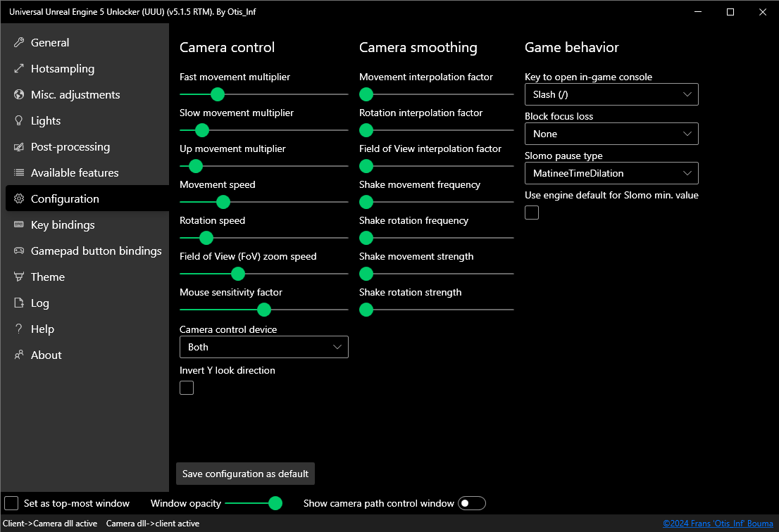Image resolution: width=779 pixels, height=532 pixels.
Task: Click the Theme paint icon
Action: click(x=19, y=277)
